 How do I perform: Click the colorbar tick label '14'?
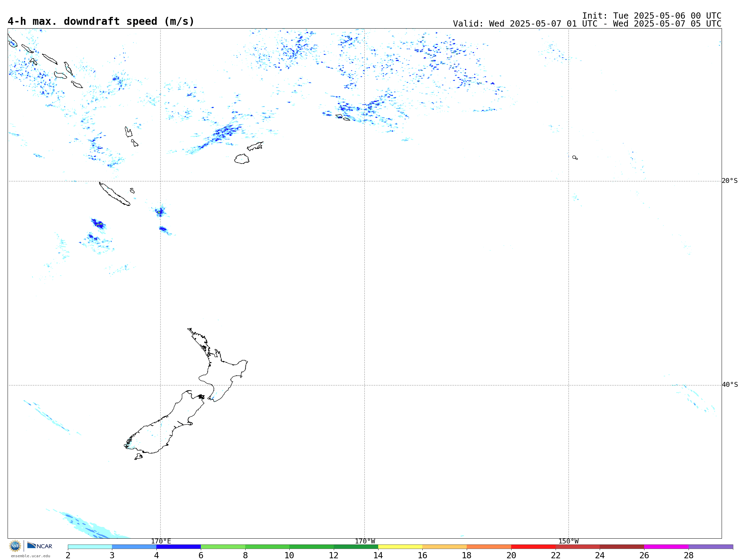coord(378,555)
